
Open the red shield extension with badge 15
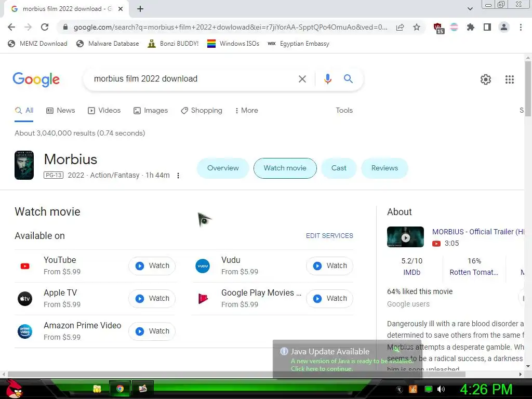[x=438, y=28]
